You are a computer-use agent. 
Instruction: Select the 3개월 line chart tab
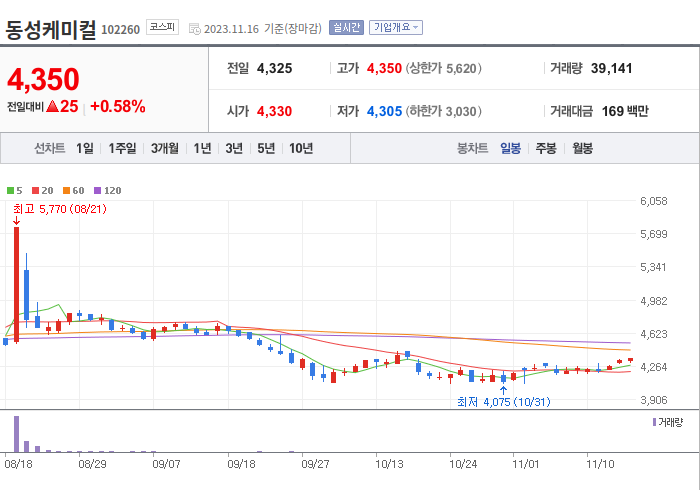165,148
